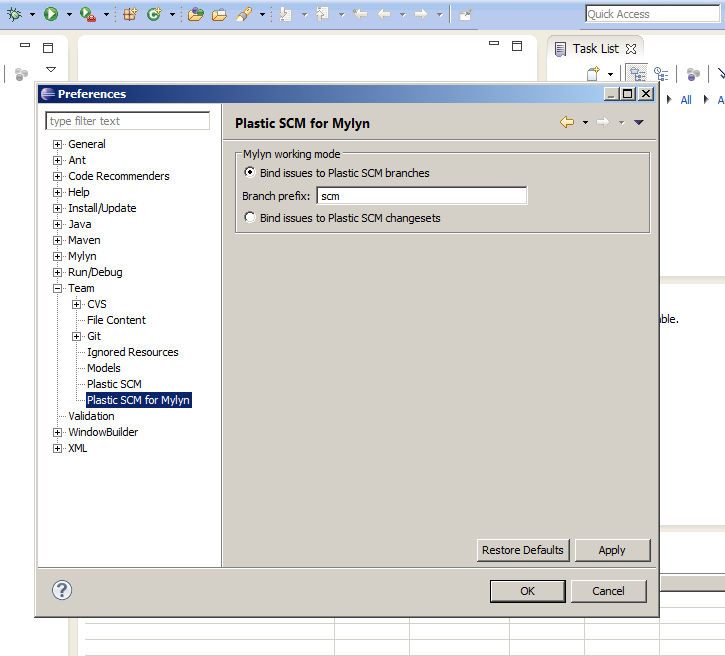Expand the Ant preferences node
Image resolution: width=725 pixels, height=656 pixels.
[x=57, y=160]
